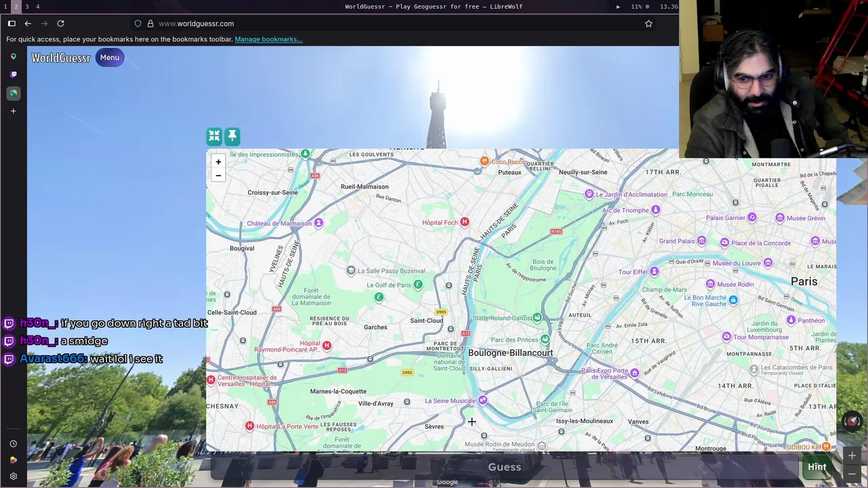Open browser history clock icon in sidebar
This screenshot has width=868, height=488.
[x=13, y=444]
